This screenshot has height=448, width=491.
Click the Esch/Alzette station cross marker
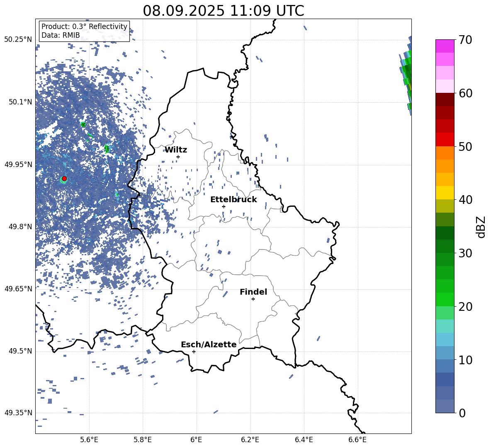click(194, 351)
